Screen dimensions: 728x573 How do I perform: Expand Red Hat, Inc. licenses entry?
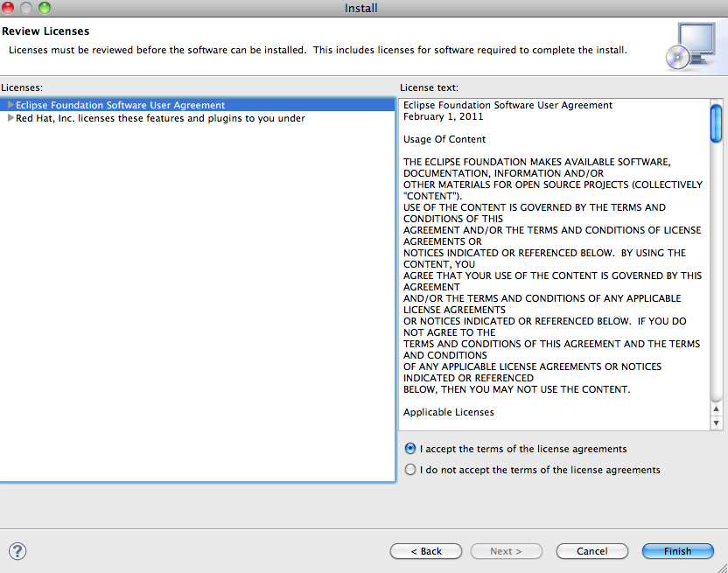pyautogui.click(x=10, y=118)
